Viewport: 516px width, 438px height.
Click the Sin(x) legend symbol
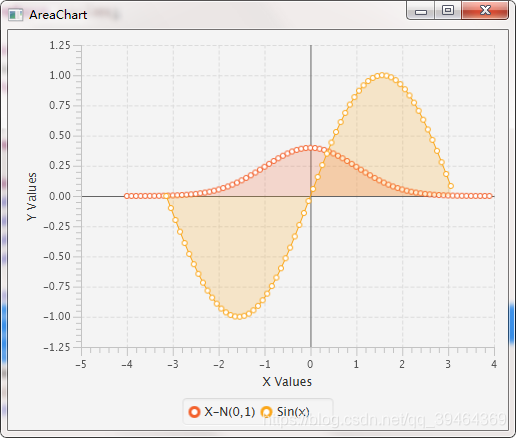[266, 412]
